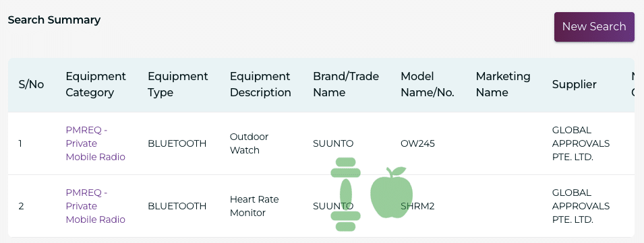Viewport: 644px width, 243px height.
Task: Select the Model Name/No. column header
Action: click(427, 84)
